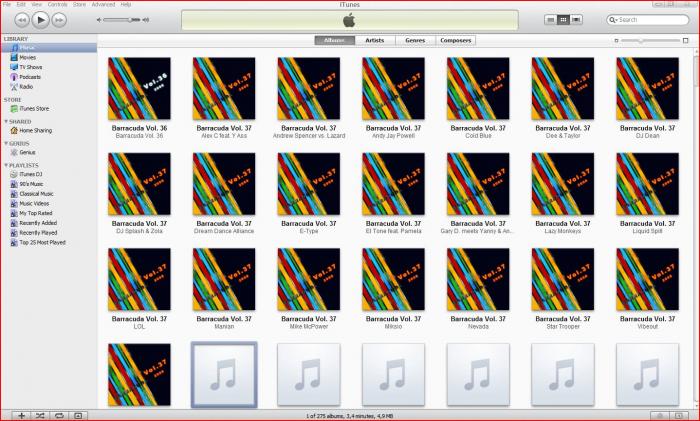Collapse the Shared section
This screenshot has width=700, height=421.
(4, 121)
